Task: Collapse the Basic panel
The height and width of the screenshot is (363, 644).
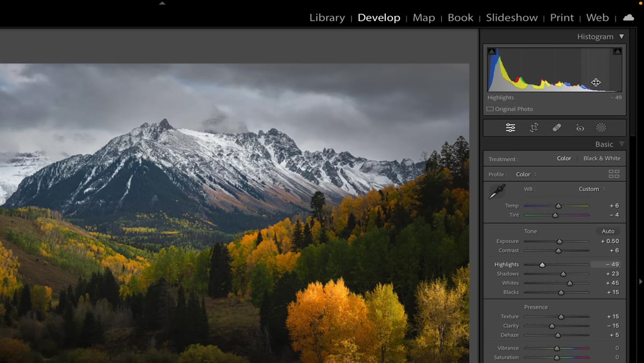Action: pos(621,144)
